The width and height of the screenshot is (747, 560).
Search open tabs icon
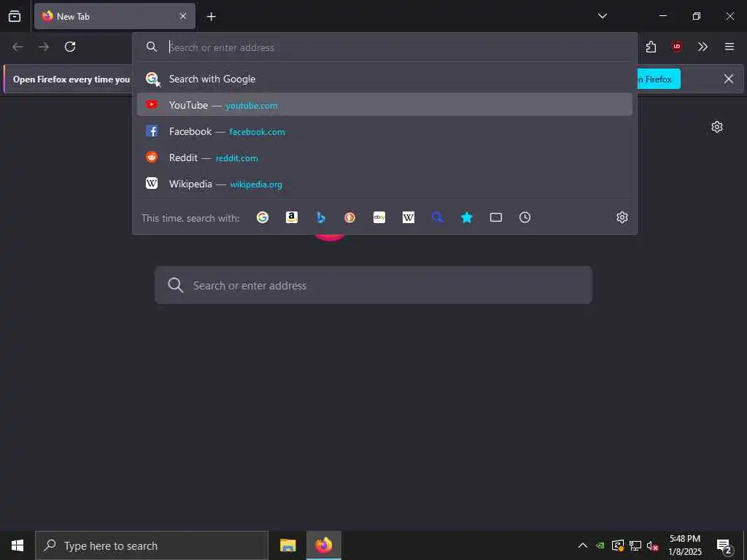tap(496, 217)
